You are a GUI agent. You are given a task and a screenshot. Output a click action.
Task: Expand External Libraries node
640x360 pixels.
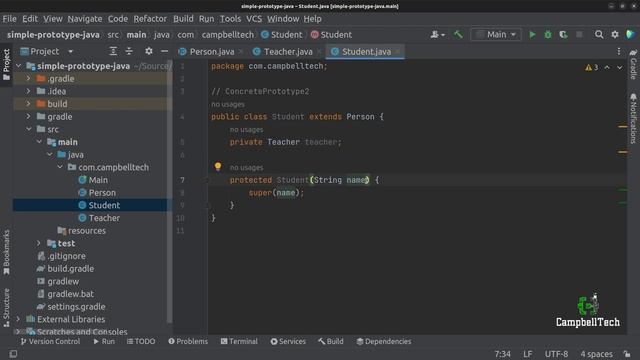pos(18,319)
